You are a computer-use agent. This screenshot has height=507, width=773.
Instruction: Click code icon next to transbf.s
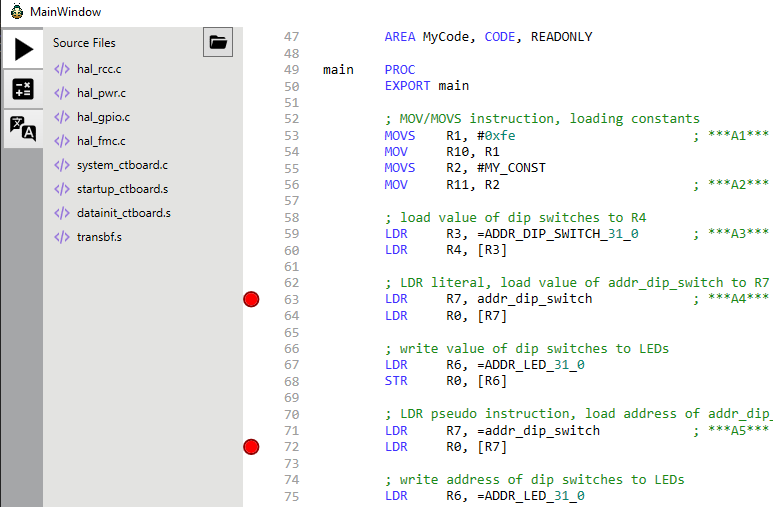point(62,237)
